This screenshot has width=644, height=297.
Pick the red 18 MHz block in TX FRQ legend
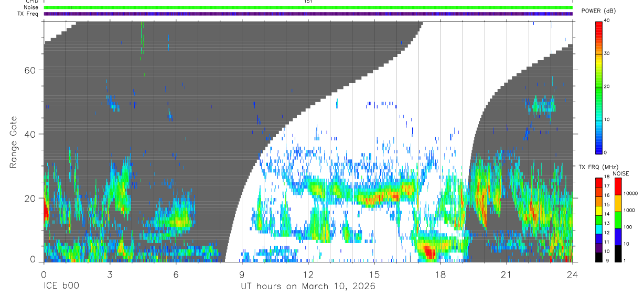pos(599,183)
